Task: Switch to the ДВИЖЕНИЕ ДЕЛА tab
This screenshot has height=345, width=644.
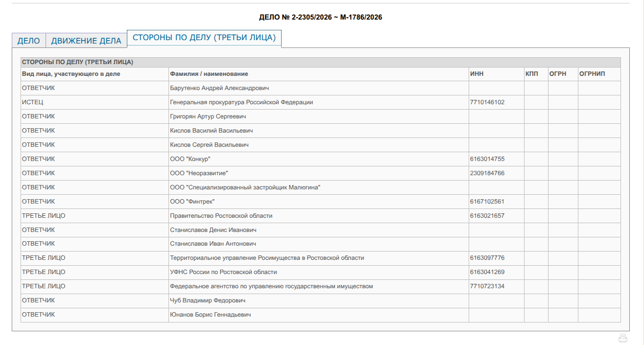Action: tap(86, 41)
